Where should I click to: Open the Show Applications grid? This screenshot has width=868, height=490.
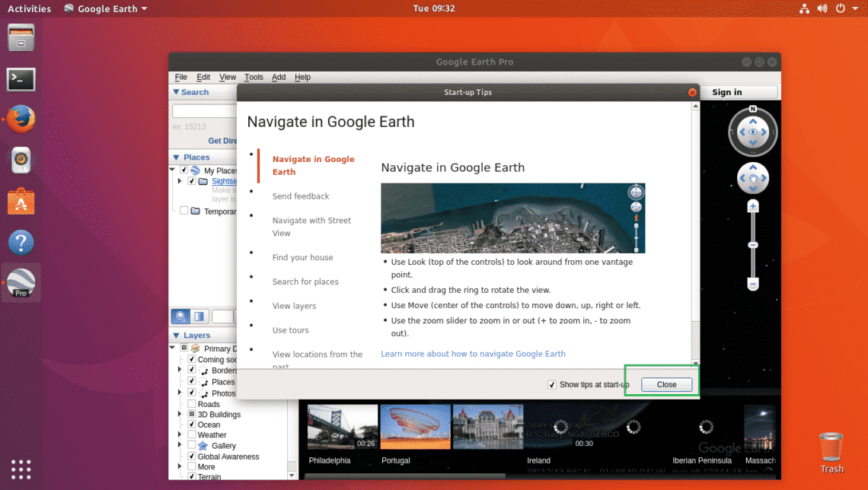coord(21,469)
